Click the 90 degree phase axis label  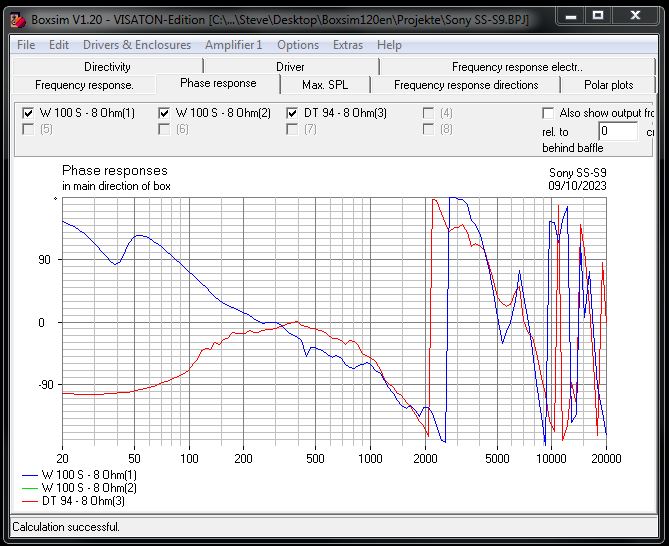pos(44,259)
